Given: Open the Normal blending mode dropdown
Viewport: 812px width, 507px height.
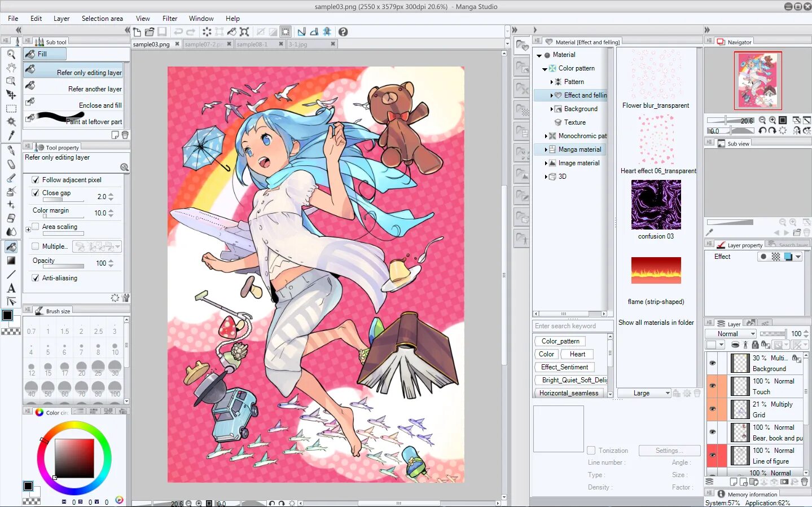Looking at the screenshot, I should tap(731, 334).
